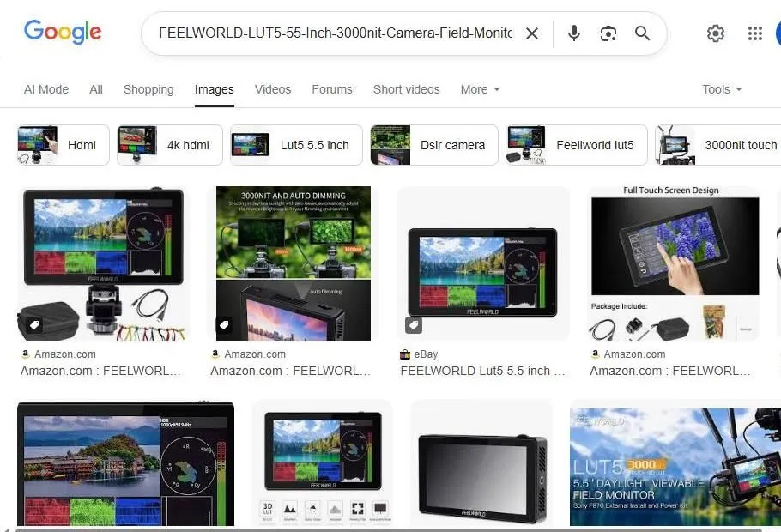Filter by 3000nit touch chip
This screenshot has height=532, width=781.
point(718,145)
